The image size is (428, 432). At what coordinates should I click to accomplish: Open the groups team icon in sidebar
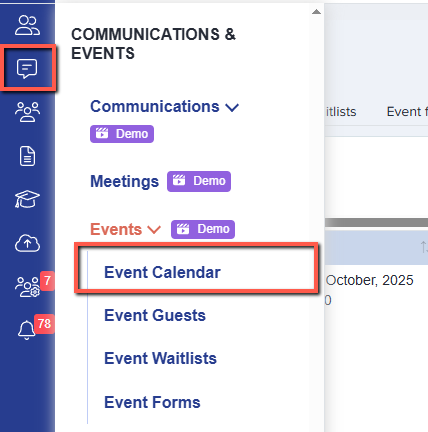pyautogui.click(x=27, y=112)
